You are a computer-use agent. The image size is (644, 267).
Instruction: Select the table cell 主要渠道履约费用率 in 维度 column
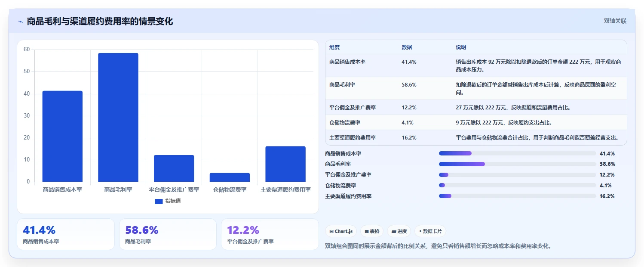[x=353, y=137]
